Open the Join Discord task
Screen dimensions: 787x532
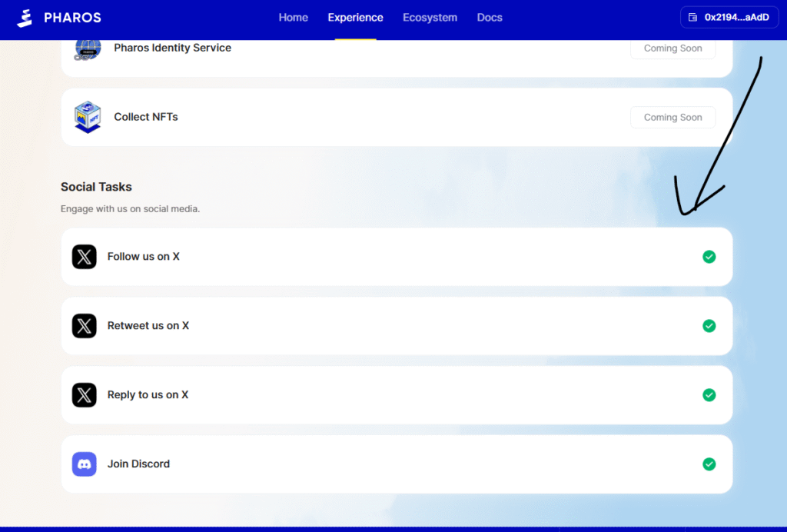[x=397, y=464]
